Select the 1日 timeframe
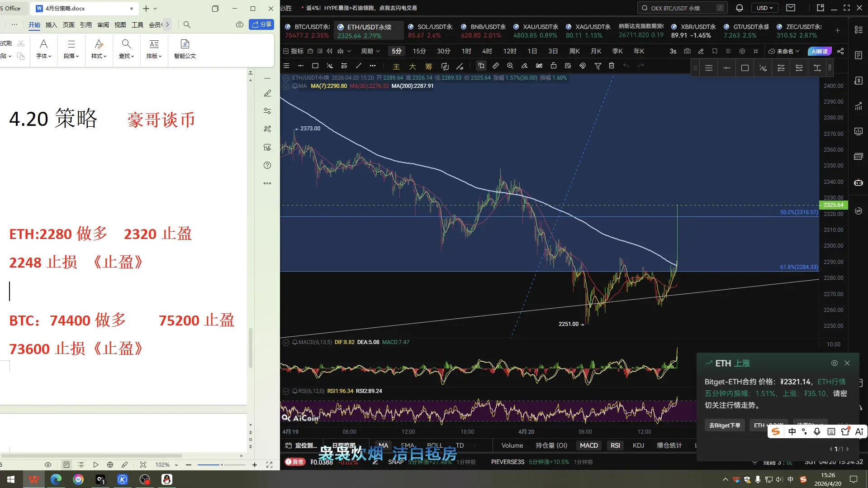This screenshot has height=488, width=868. [x=532, y=51]
